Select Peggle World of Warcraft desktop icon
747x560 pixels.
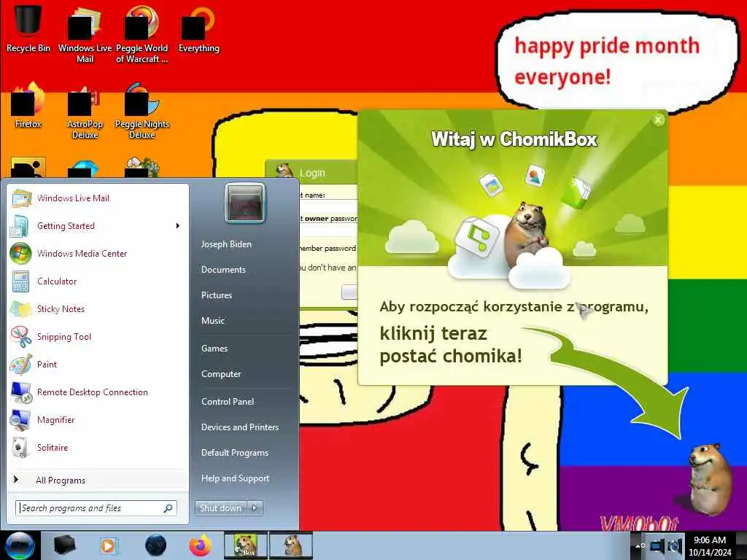142,34
